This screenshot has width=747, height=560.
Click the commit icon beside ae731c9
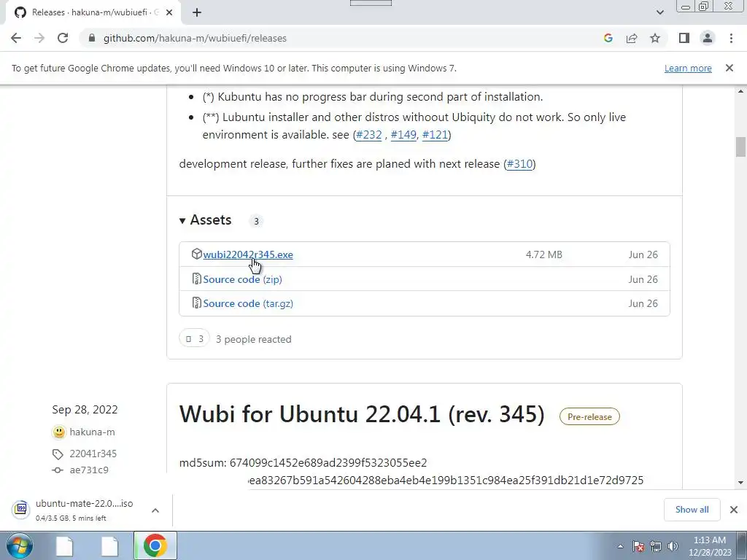(x=58, y=470)
